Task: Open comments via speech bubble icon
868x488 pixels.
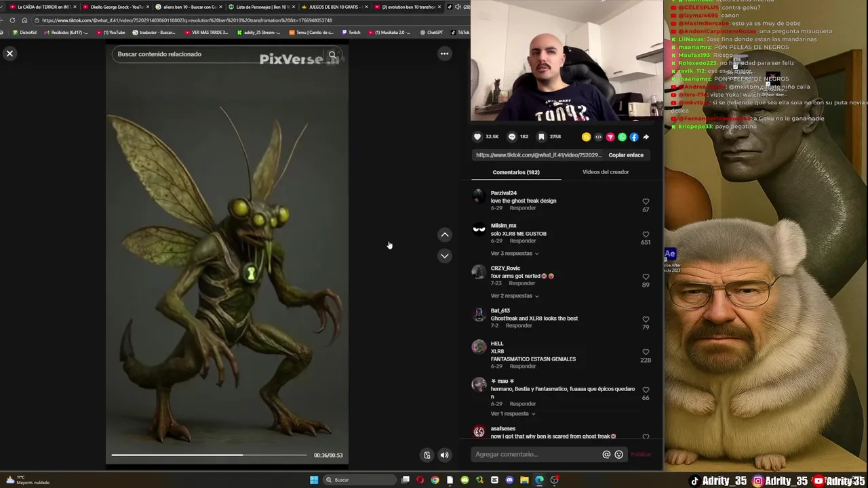Action: (512, 136)
